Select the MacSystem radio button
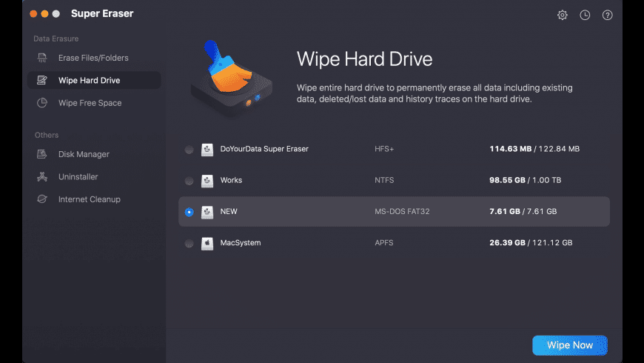Viewport: 644px width, 363px height. pyautogui.click(x=189, y=244)
